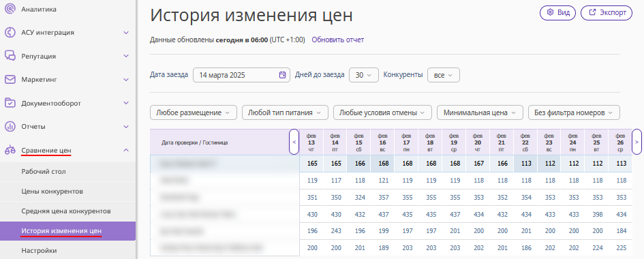The image size is (644, 259).
Task: Select История изменения цен menu item
Action: [x=67, y=231]
